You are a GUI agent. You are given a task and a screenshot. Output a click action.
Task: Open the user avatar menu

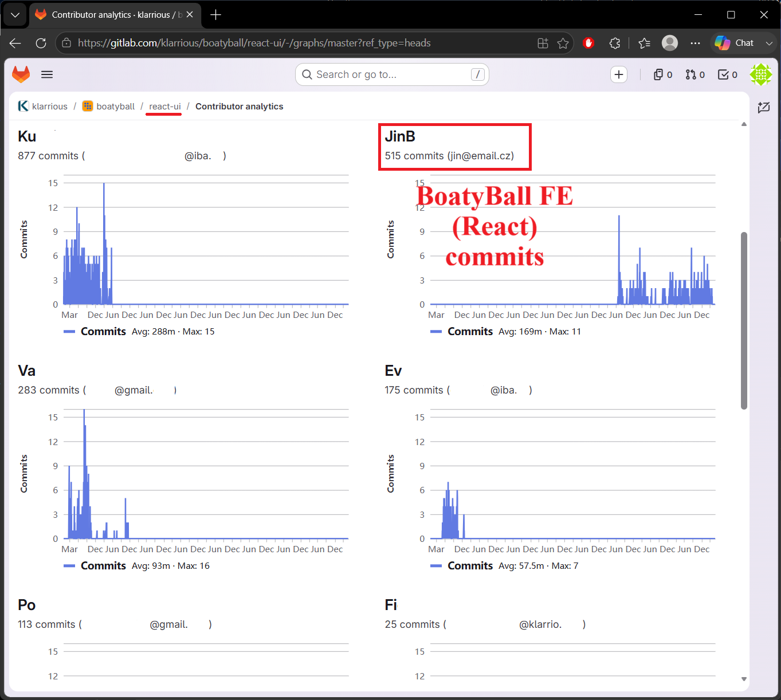[761, 74]
